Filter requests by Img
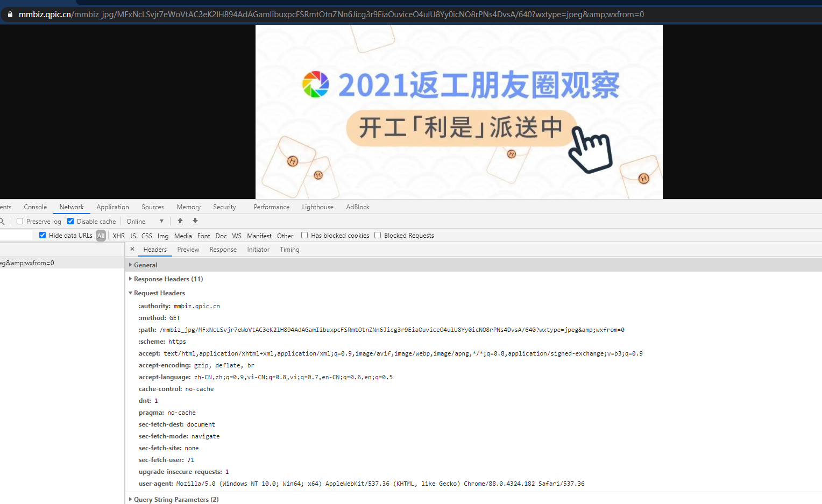Screen dimensions: 822x504 click(163, 236)
